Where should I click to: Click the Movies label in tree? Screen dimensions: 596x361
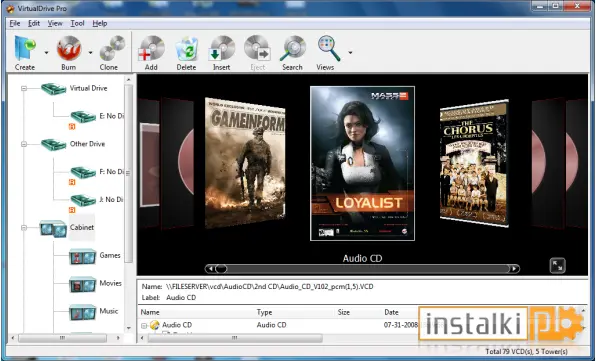[111, 283]
